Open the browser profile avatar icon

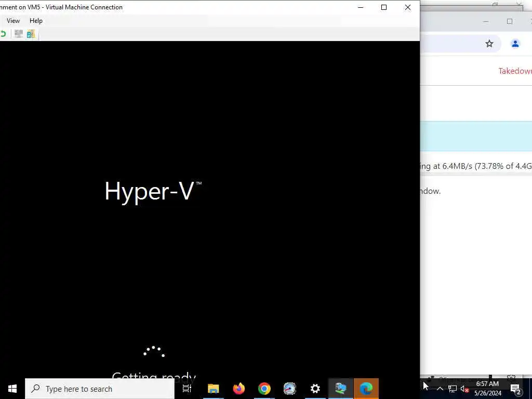click(515, 44)
